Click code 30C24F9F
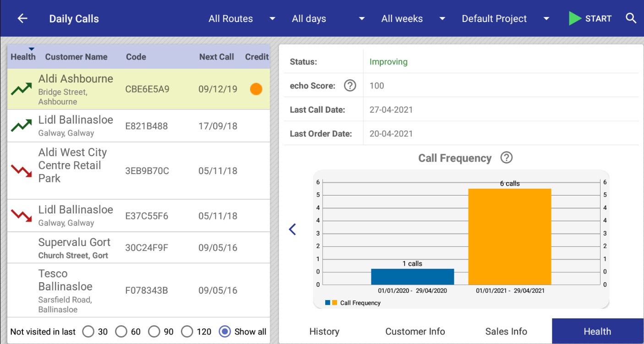Image resolution: width=644 pixels, height=344 pixels. pos(147,248)
